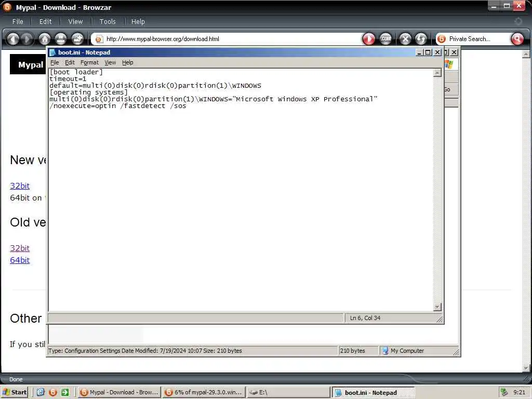Switch to Mypal - Download taskbar button

(x=119, y=392)
